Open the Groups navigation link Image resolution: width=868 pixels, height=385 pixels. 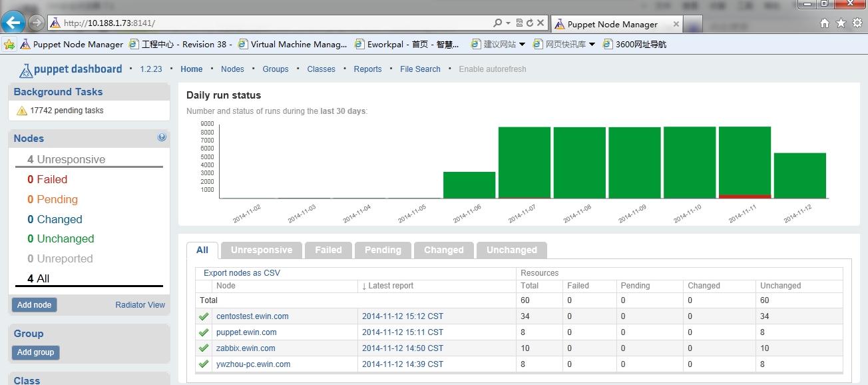click(276, 69)
